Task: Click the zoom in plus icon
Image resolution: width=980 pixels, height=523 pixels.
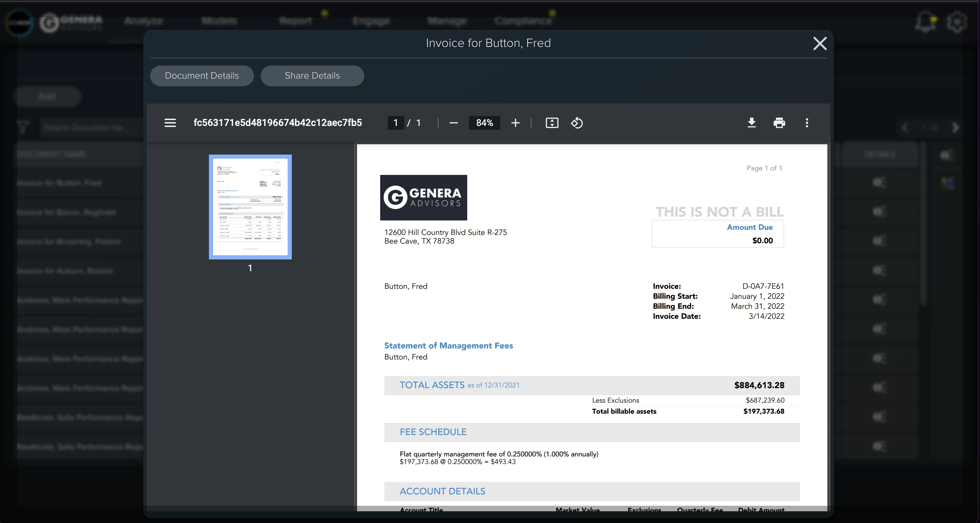Action: [x=515, y=123]
